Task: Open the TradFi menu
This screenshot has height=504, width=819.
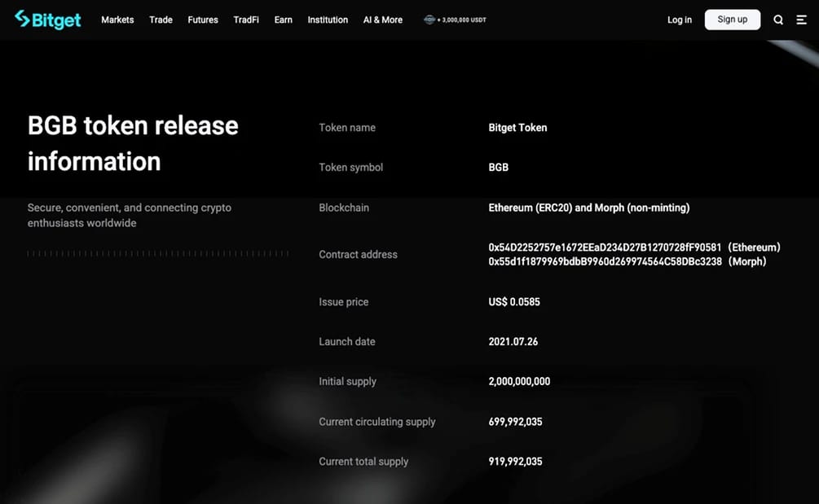Action: (x=246, y=20)
